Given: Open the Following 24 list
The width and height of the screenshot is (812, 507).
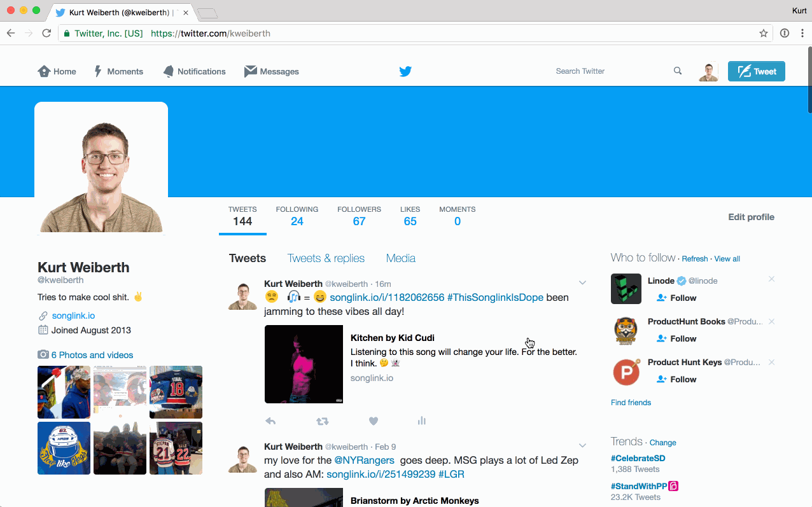Looking at the screenshot, I should click(x=297, y=216).
